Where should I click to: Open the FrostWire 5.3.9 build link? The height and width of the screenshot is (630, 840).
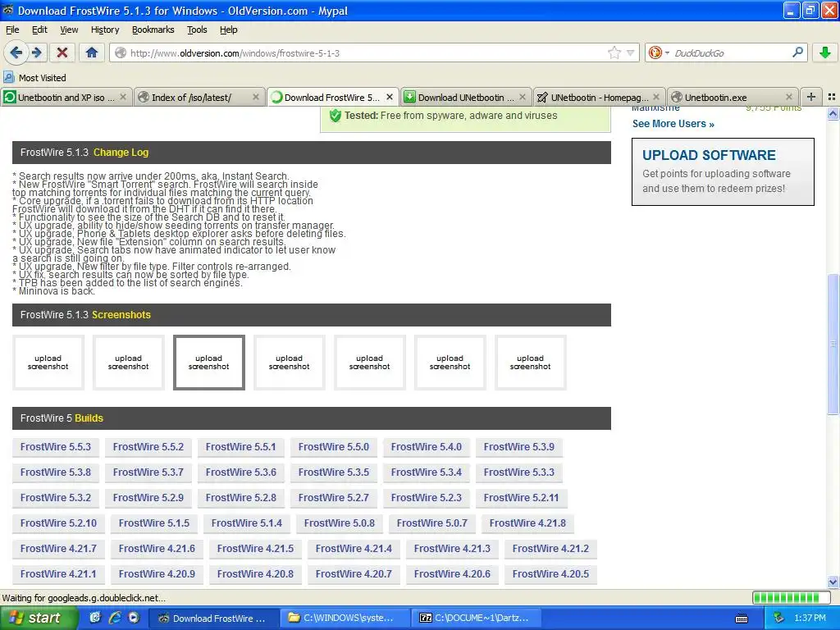pyautogui.click(x=519, y=447)
